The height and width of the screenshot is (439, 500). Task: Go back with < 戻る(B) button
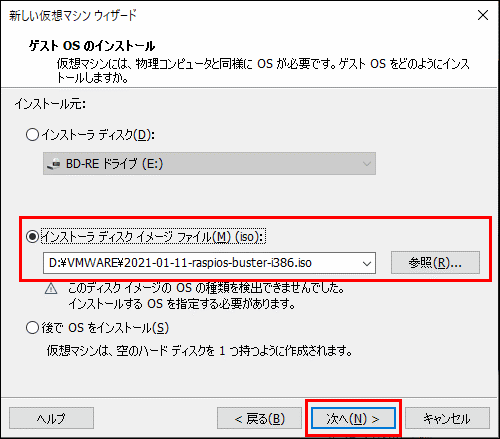(x=259, y=418)
